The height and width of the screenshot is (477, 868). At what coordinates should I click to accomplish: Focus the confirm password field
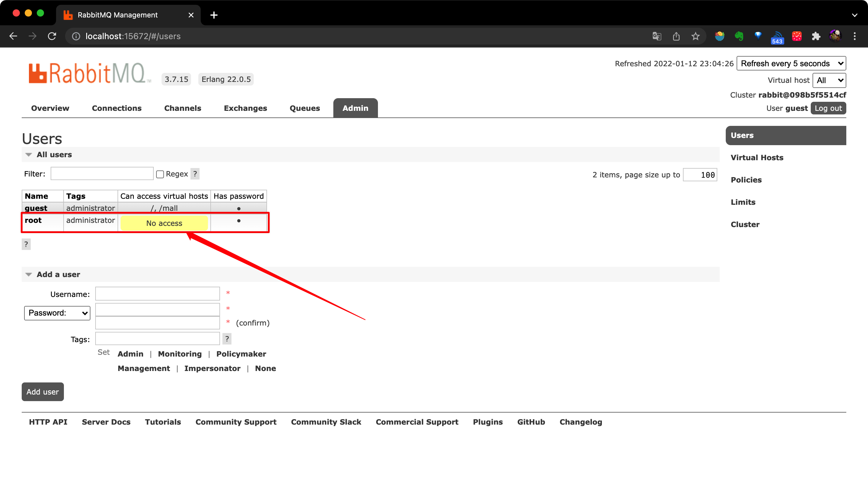pyautogui.click(x=157, y=323)
